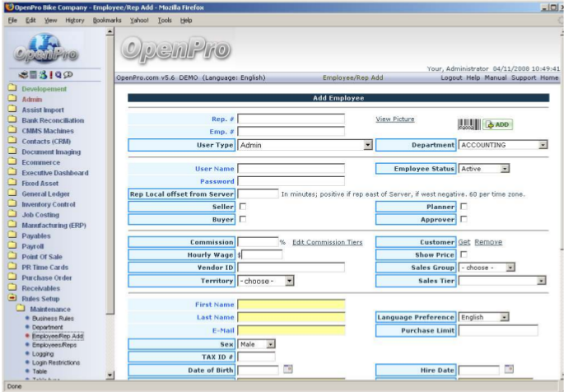Click the barcode icon beside ADD
Viewport: 564px width, 392px height.
(x=468, y=124)
